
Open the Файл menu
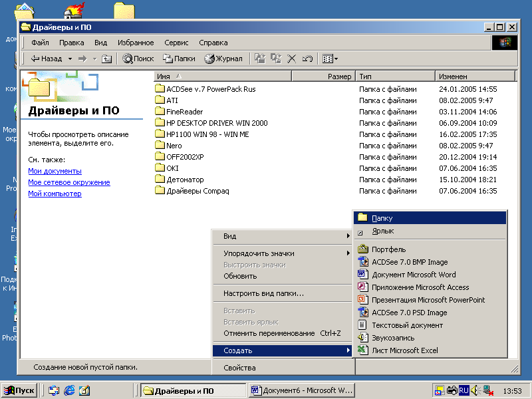(40, 43)
